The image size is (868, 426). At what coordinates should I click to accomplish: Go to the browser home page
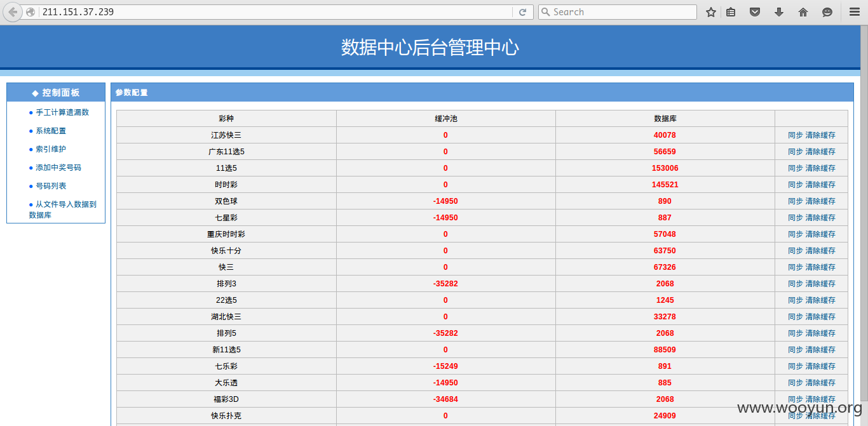pos(803,12)
